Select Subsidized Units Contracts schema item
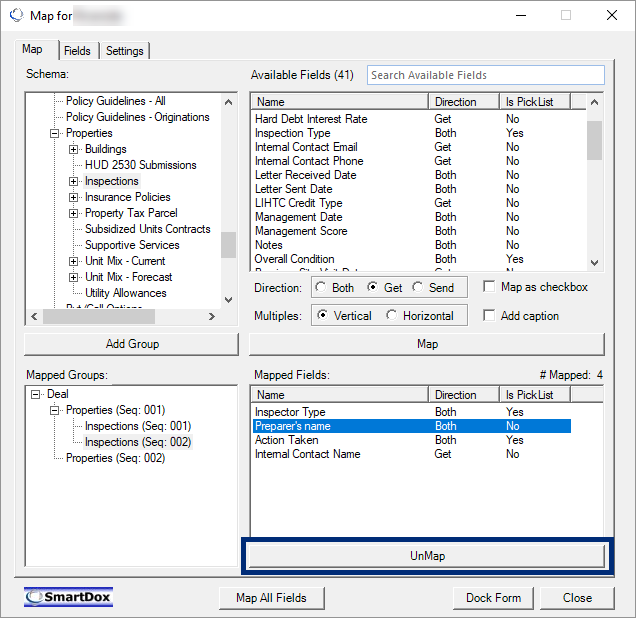The image size is (636, 618). (x=148, y=229)
